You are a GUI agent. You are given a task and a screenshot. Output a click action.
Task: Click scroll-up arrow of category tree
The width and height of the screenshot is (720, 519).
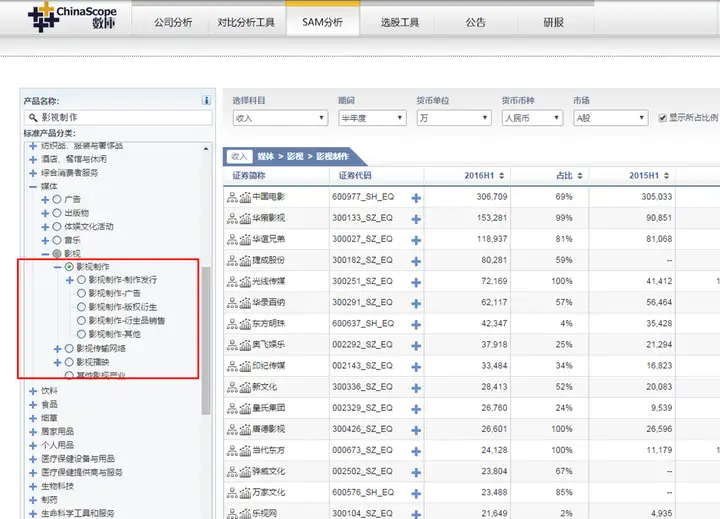click(206, 148)
